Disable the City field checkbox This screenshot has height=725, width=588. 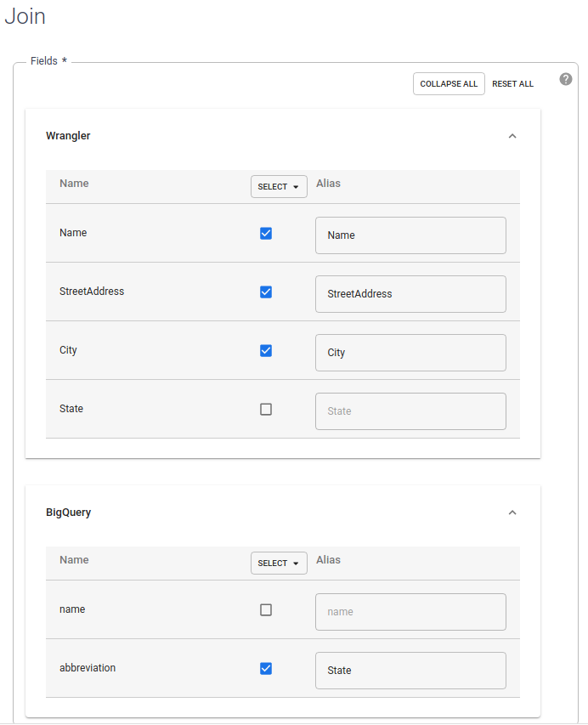point(266,350)
